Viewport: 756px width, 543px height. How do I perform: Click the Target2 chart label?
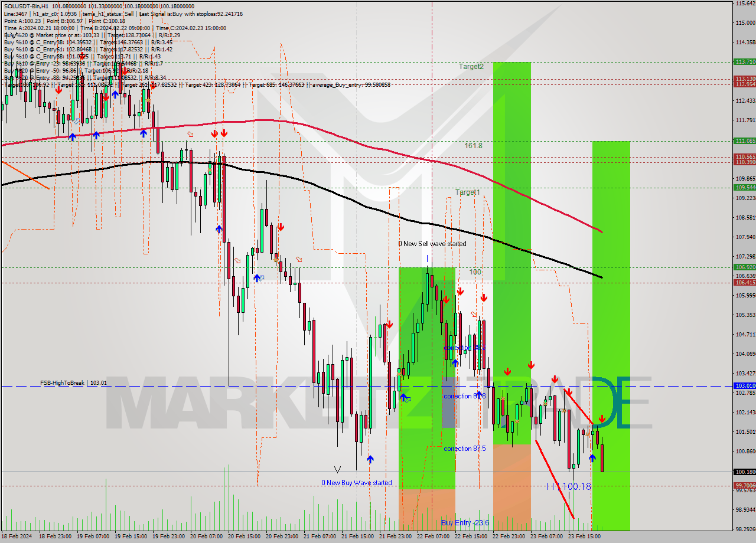pyautogui.click(x=471, y=67)
